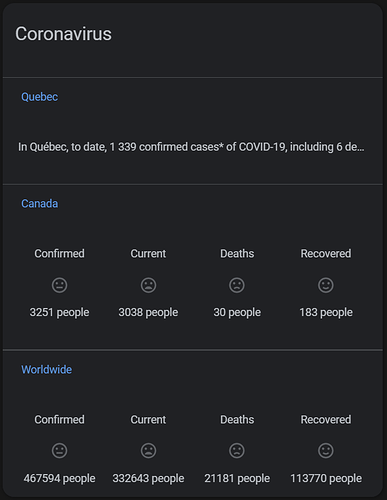
Task: Click the Worldwide Current sad face icon
Action: [148, 451]
